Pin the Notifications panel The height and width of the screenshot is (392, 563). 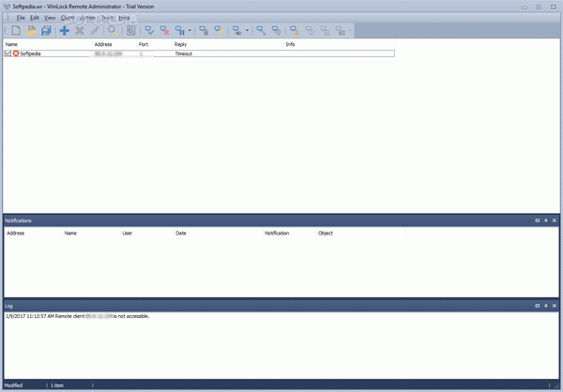coord(546,220)
